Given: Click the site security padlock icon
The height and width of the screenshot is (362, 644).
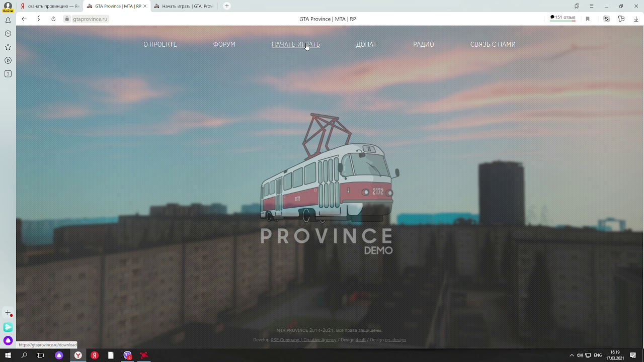Looking at the screenshot, I should pyautogui.click(x=67, y=19).
